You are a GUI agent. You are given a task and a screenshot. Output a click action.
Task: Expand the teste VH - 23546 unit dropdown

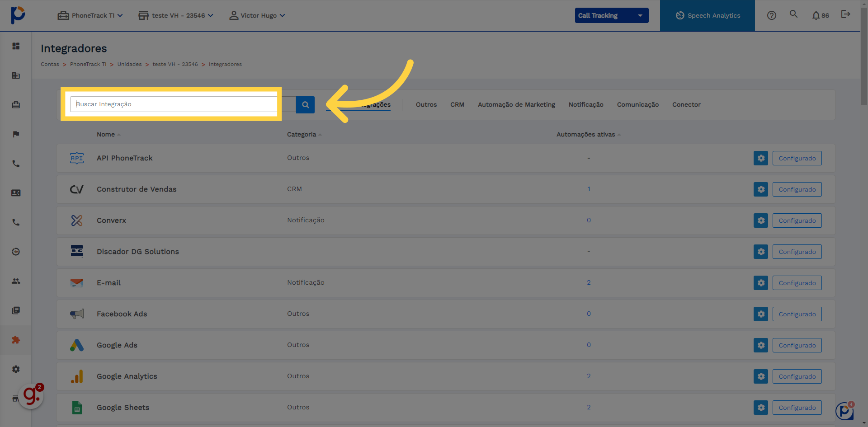click(176, 15)
